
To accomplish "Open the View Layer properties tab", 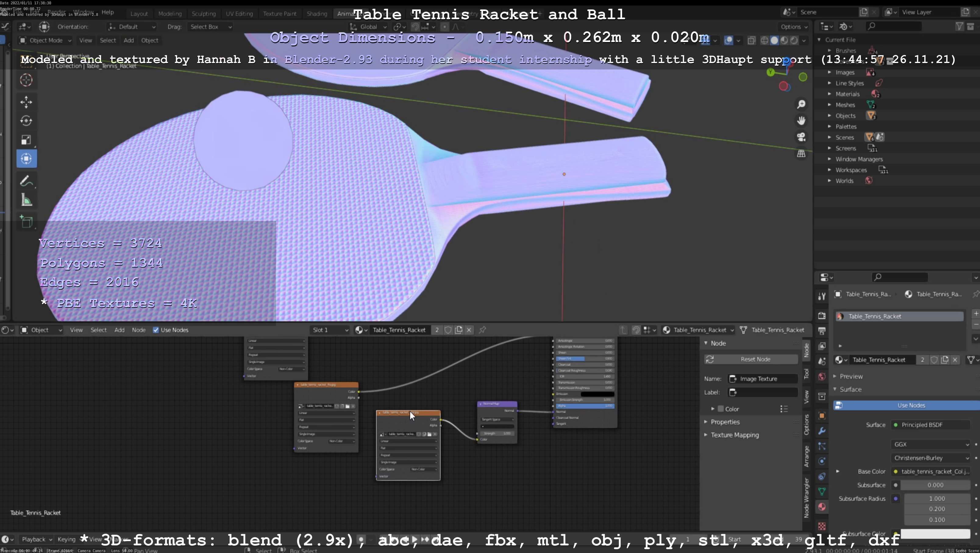I will pos(822,346).
